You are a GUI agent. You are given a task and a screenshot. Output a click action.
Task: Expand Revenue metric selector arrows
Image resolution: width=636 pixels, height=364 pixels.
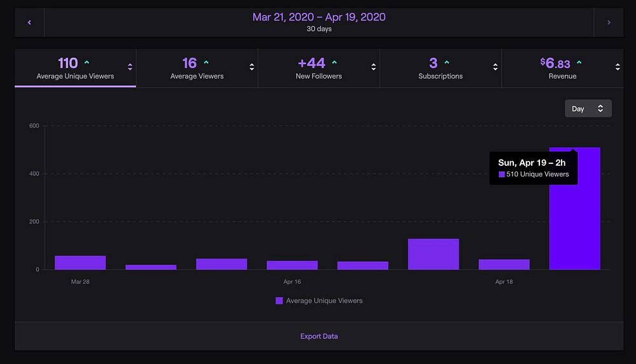click(618, 67)
